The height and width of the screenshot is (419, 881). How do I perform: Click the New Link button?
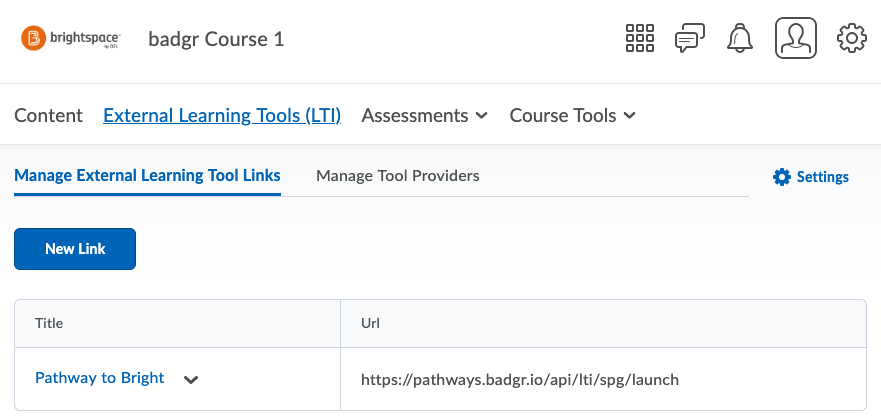pyautogui.click(x=75, y=249)
